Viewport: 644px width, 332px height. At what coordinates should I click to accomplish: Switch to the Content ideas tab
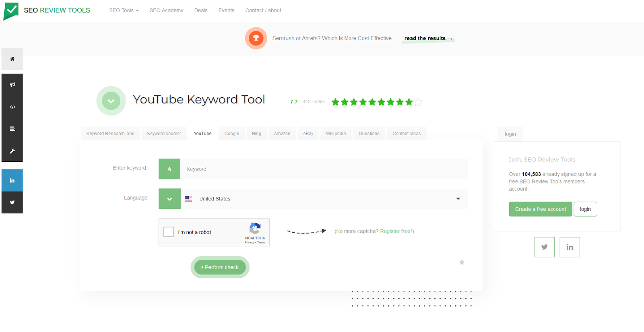tap(407, 134)
